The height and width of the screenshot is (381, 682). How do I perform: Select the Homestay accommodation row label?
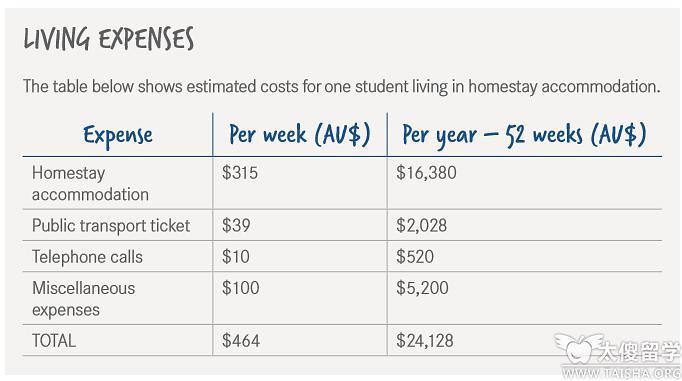[x=90, y=183]
